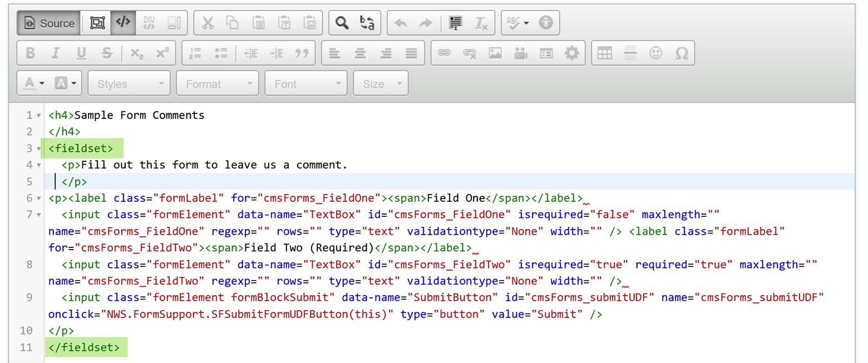Insert a horizontal line
868x363 pixels.
(x=630, y=53)
